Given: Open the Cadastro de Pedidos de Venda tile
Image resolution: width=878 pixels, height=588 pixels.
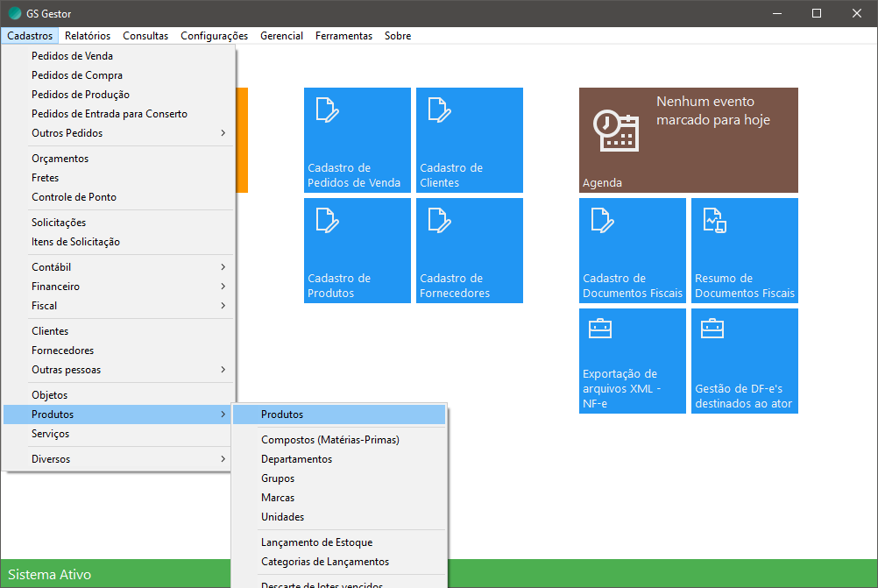Looking at the screenshot, I should pos(357,140).
